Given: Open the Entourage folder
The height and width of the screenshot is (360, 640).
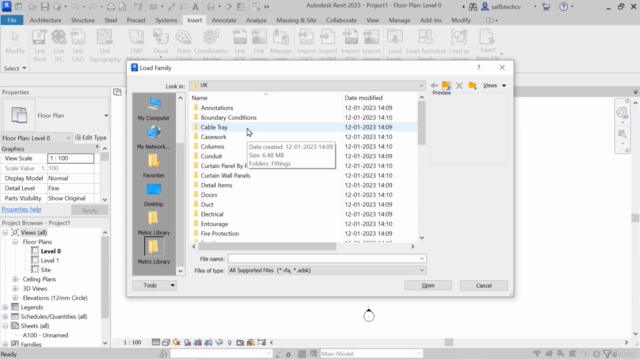Looking at the screenshot, I should (x=214, y=224).
